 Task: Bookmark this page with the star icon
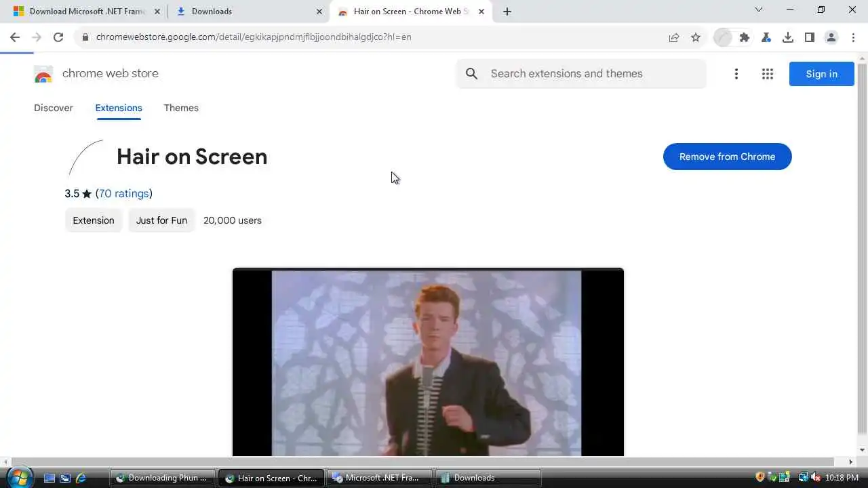point(696,37)
